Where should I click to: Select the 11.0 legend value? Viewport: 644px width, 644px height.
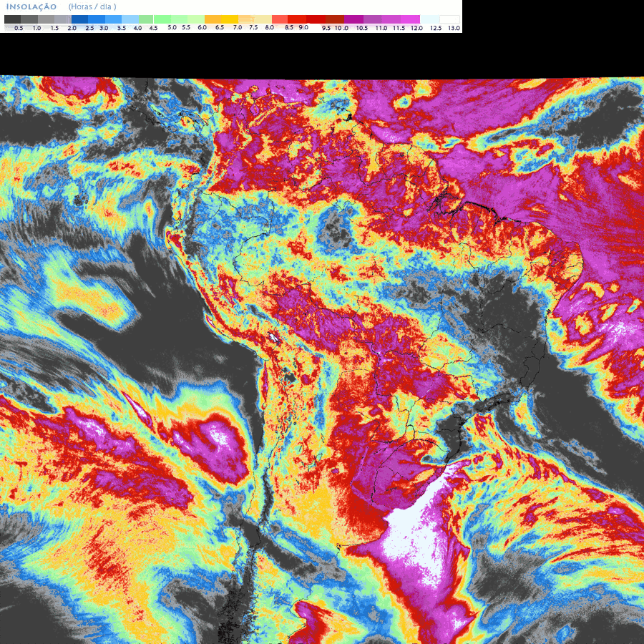pos(381,28)
